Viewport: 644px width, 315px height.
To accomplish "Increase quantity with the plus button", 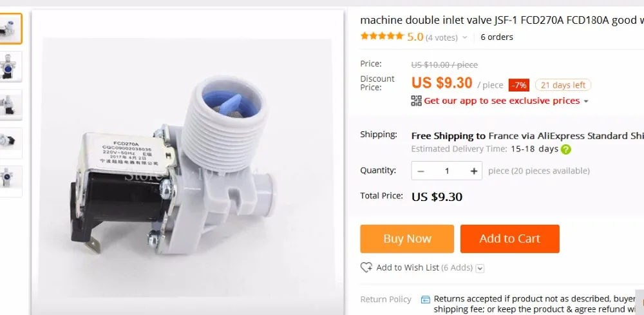I will tap(474, 171).
